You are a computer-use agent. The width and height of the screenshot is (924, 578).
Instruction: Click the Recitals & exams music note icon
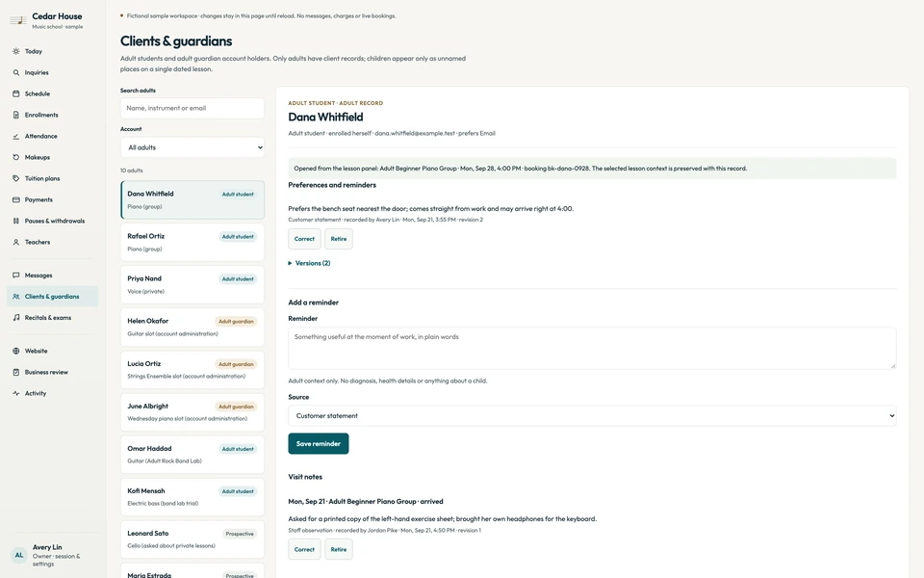coord(16,318)
